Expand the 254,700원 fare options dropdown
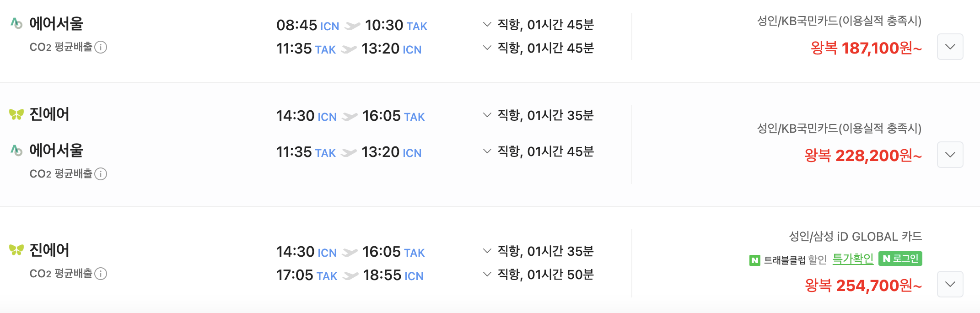This screenshot has width=980, height=313. tap(950, 284)
